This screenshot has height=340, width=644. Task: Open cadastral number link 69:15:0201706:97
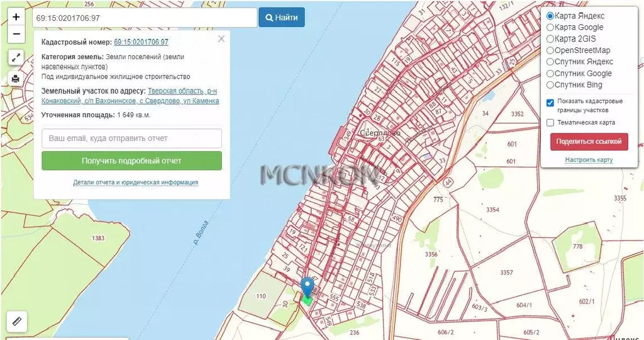pyautogui.click(x=141, y=42)
